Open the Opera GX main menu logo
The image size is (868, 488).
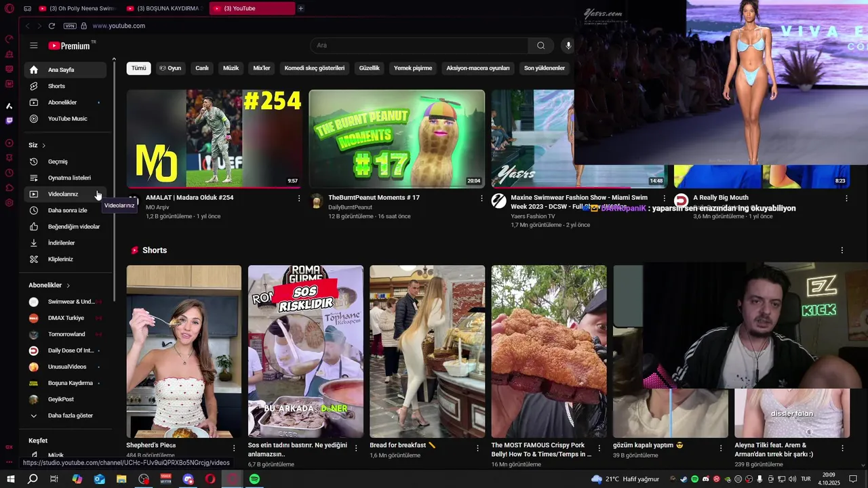tap(9, 8)
